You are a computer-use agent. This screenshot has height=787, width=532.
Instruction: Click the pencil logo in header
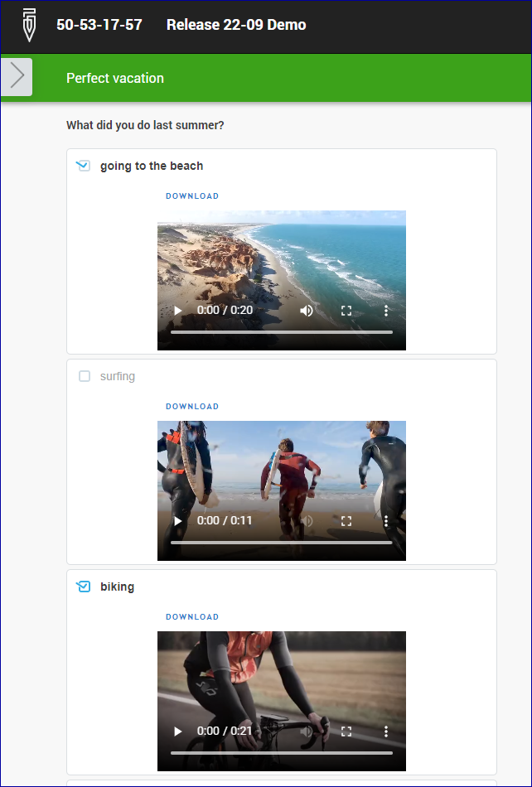[x=29, y=26]
